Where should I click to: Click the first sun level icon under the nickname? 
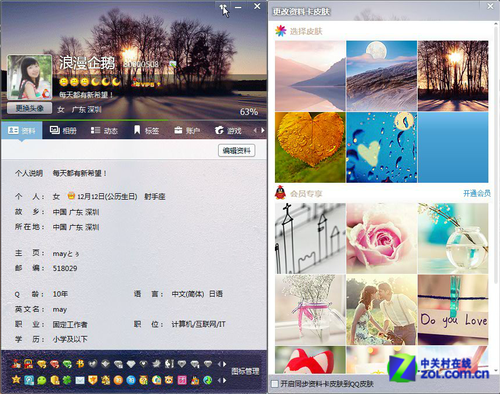click(x=64, y=82)
